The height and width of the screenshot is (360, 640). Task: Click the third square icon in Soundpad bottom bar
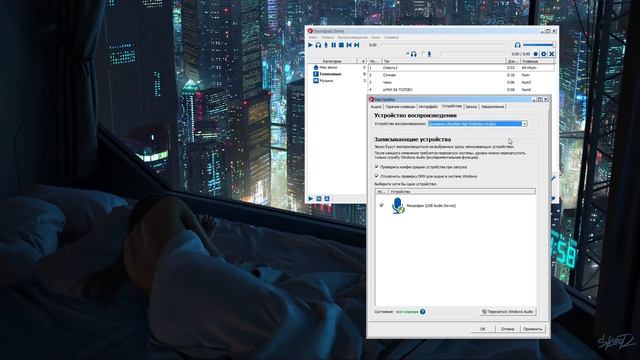click(x=327, y=199)
